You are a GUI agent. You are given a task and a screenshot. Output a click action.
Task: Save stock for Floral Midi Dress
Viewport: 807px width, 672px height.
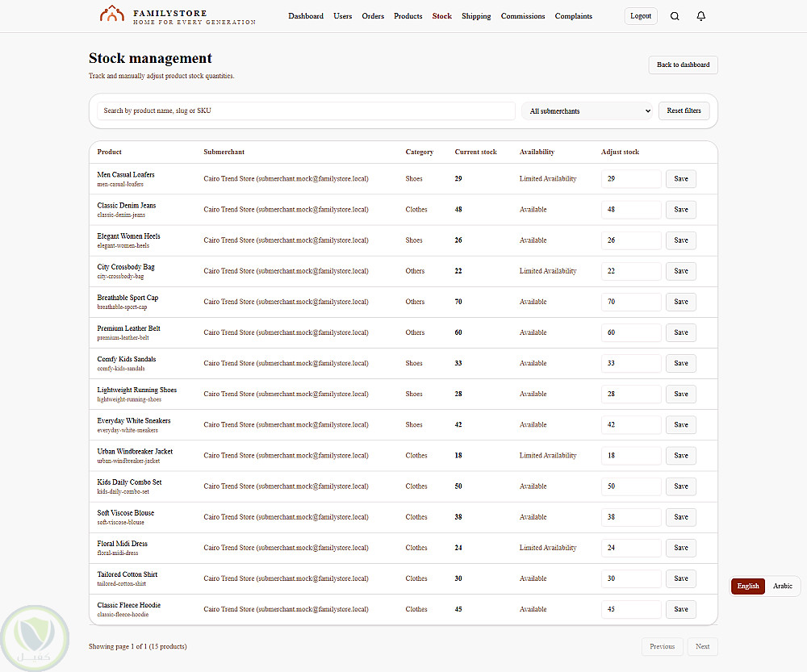point(681,548)
